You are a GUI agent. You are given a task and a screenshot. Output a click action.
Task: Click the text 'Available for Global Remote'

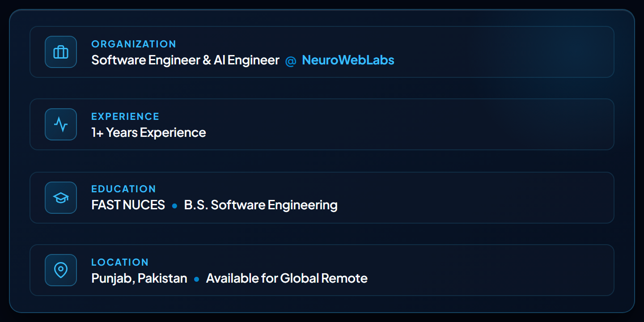point(287,278)
